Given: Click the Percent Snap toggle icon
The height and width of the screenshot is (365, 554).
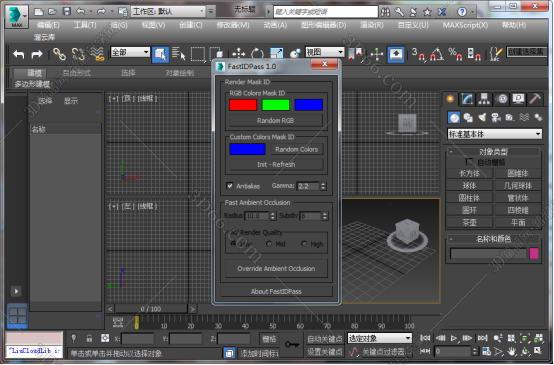Looking at the screenshot, I should 455,54.
